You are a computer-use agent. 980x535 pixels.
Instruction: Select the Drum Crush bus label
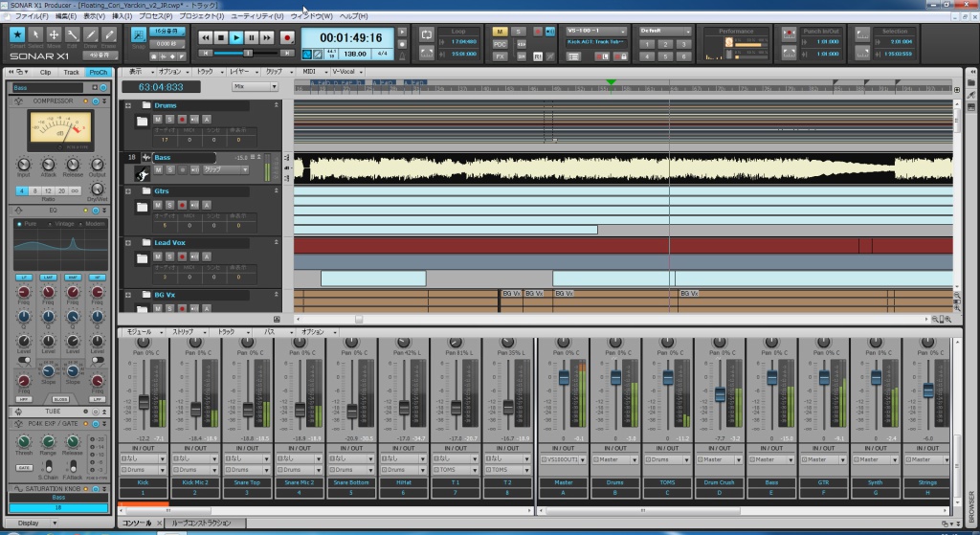coord(720,482)
